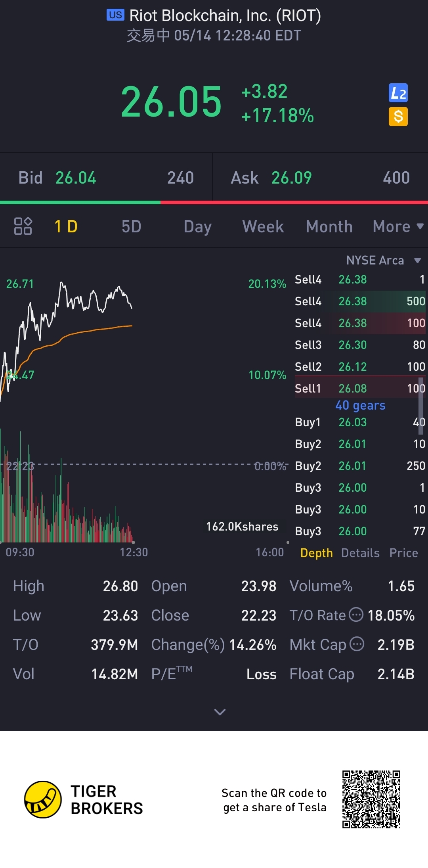Screen dimensions: 428x868
Task: Select the Sell3 26.30 order row
Action: pyautogui.click(x=360, y=345)
